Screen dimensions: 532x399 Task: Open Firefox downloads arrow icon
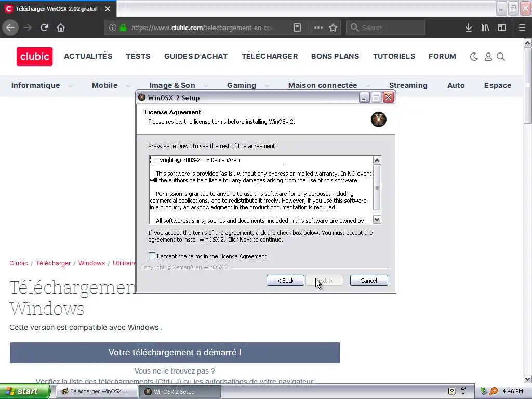pos(469,28)
